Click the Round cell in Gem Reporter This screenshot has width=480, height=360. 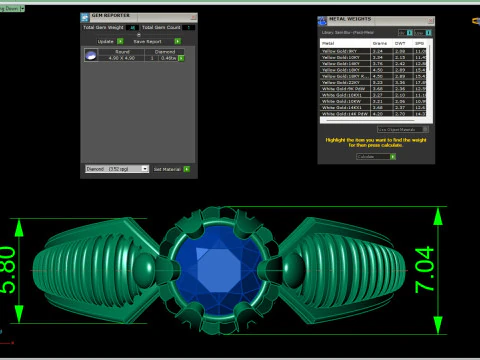click(x=122, y=52)
